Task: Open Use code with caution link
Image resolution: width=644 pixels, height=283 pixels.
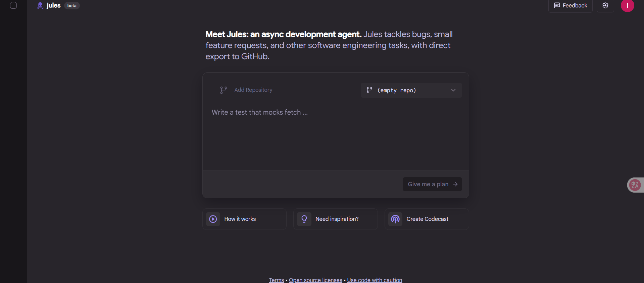Action: tap(375, 280)
